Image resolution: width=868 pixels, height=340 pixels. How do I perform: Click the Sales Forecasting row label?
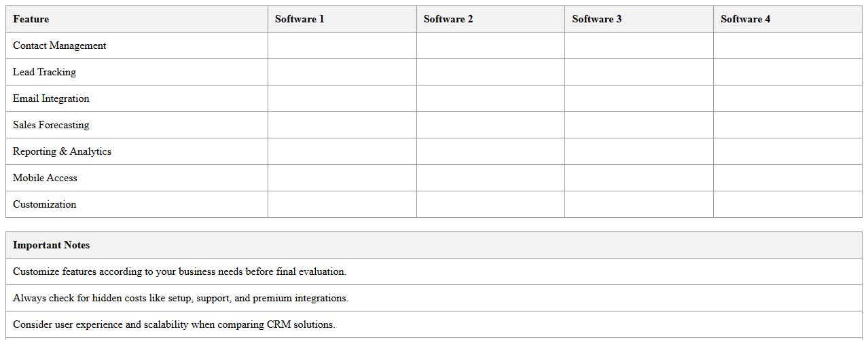[x=51, y=125]
